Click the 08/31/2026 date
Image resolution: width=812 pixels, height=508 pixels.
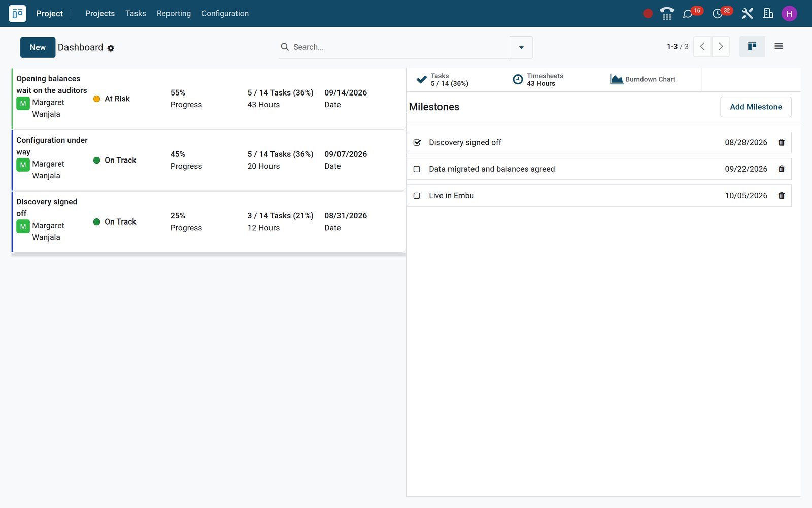(x=346, y=216)
